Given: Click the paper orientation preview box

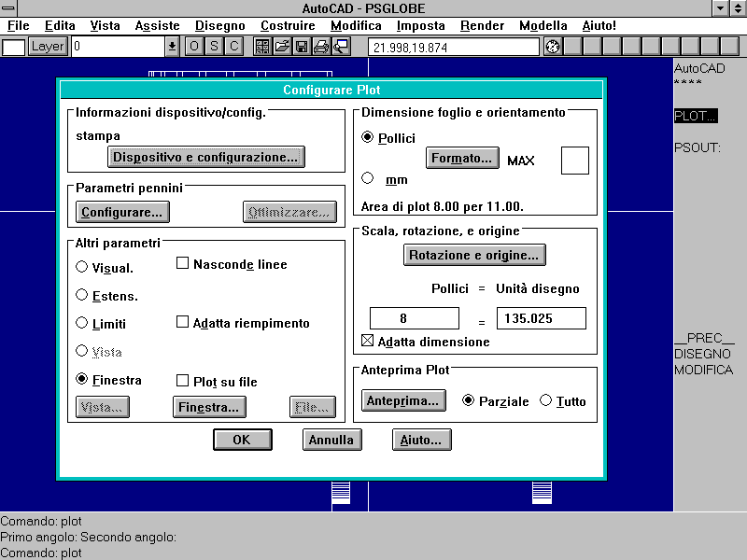Looking at the screenshot, I should (575, 161).
